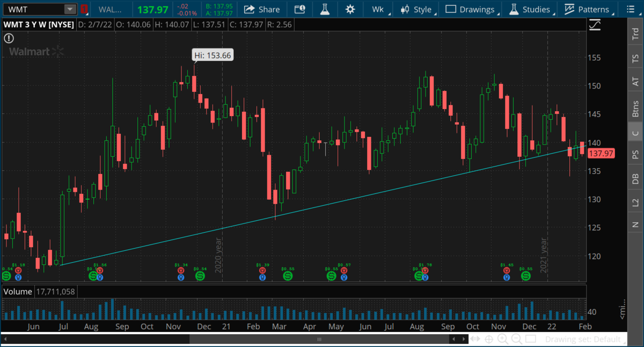Viewport: 644px width, 347px height.
Task: Click the bottom time-axis scrollbar thumb
Action: pyautogui.click(x=319, y=339)
